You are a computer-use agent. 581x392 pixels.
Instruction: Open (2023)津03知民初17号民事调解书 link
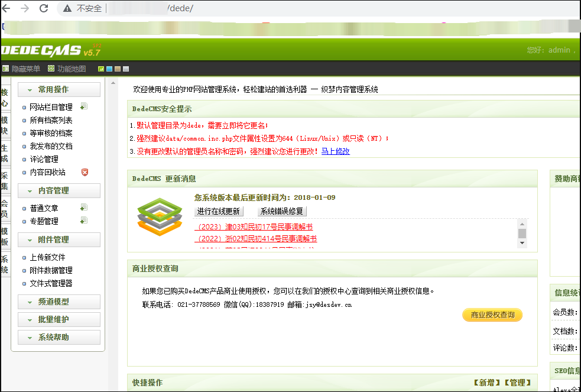(x=254, y=227)
